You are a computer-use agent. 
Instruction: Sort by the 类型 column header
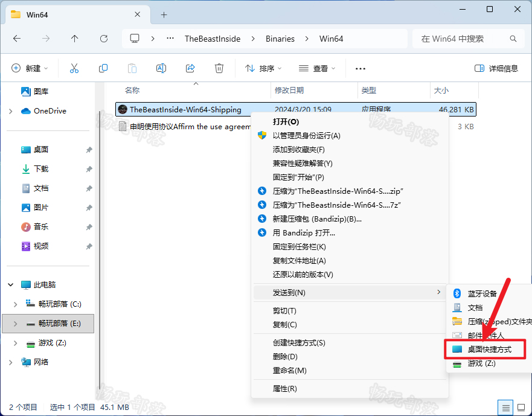pos(369,90)
